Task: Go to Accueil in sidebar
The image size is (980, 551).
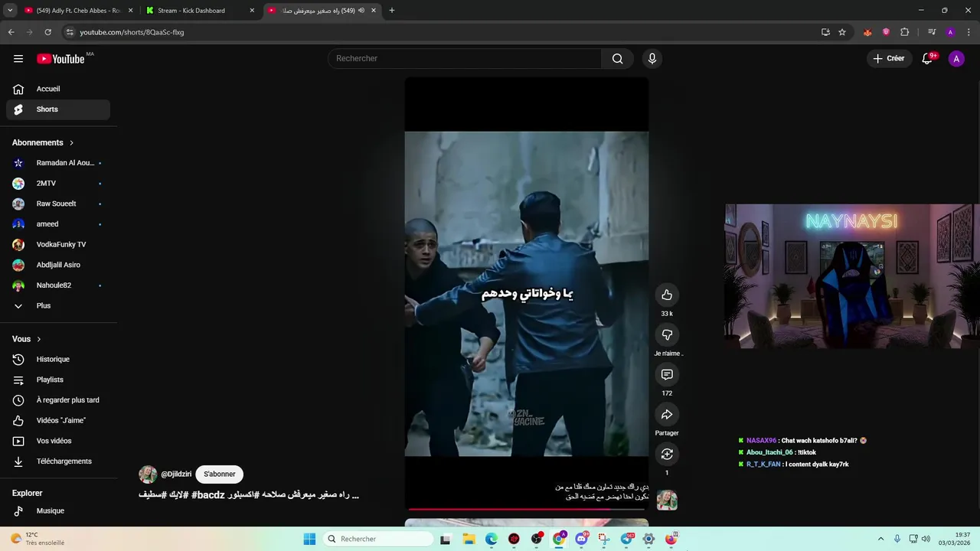Action: click(x=58, y=89)
